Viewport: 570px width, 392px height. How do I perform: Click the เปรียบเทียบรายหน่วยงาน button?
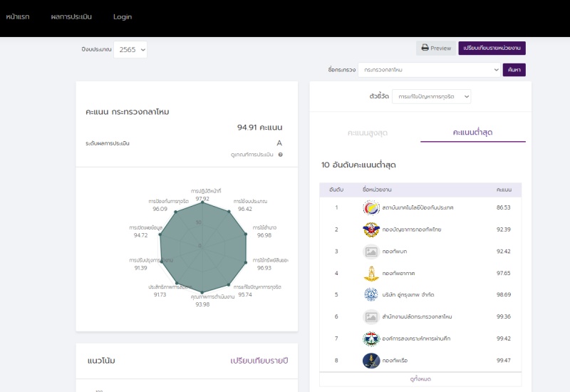pyautogui.click(x=492, y=48)
